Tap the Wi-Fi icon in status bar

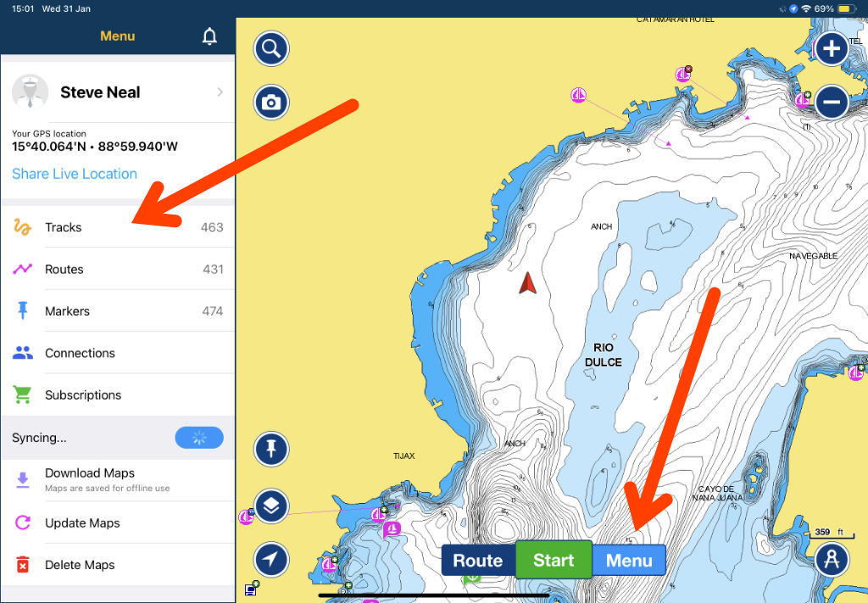click(806, 8)
